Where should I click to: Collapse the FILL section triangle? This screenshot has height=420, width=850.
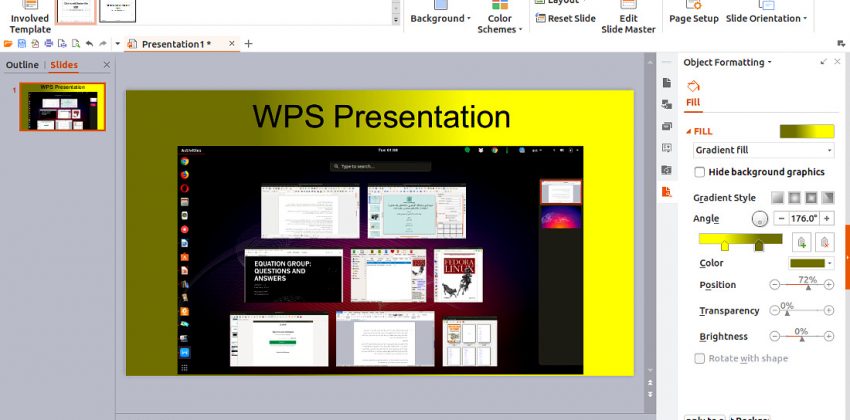(x=689, y=131)
